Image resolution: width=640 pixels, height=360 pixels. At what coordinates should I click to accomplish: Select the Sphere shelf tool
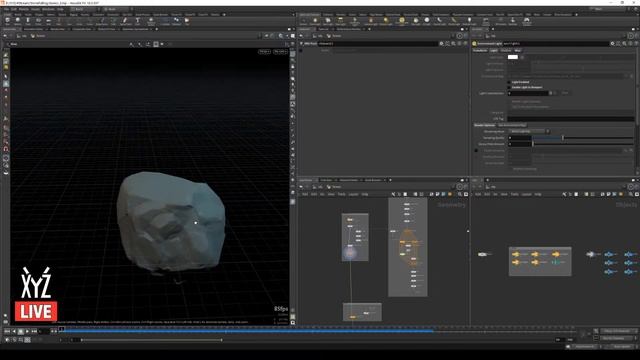[18, 21]
